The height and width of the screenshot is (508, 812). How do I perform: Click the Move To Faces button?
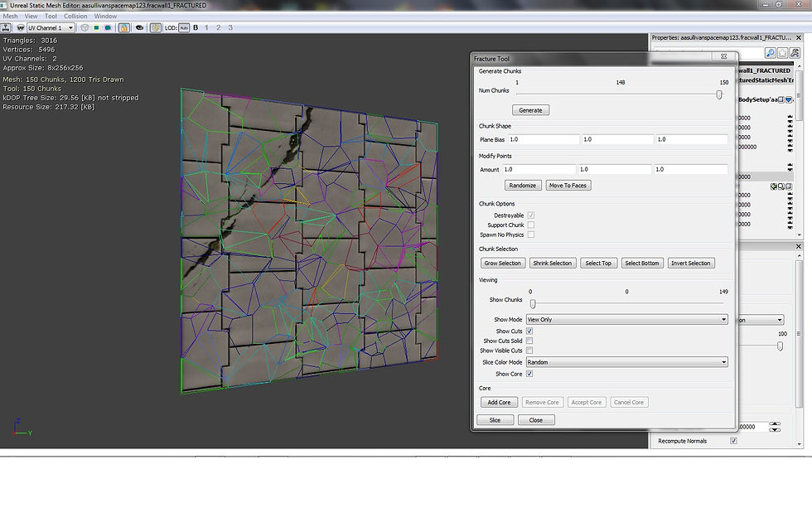coord(568,186)
